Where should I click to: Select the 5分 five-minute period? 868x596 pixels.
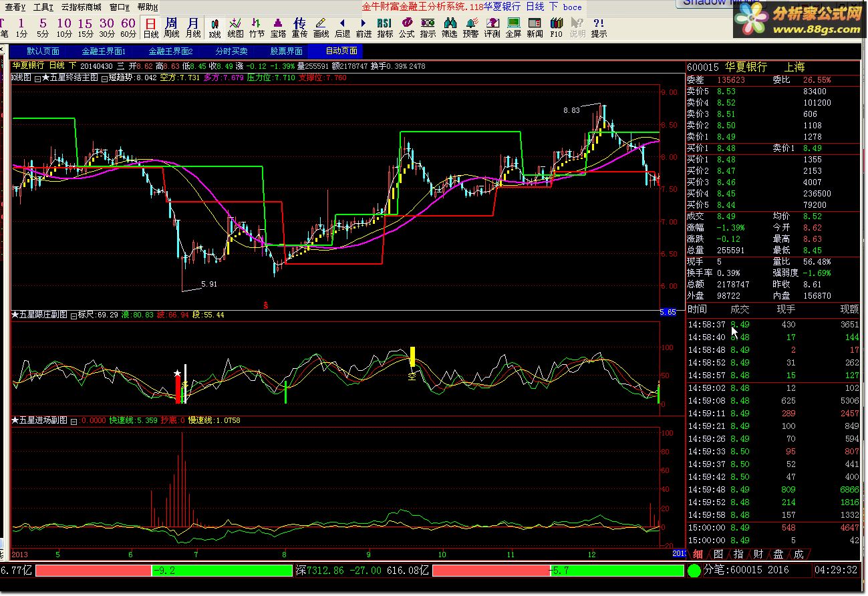[x=43, y=27]
